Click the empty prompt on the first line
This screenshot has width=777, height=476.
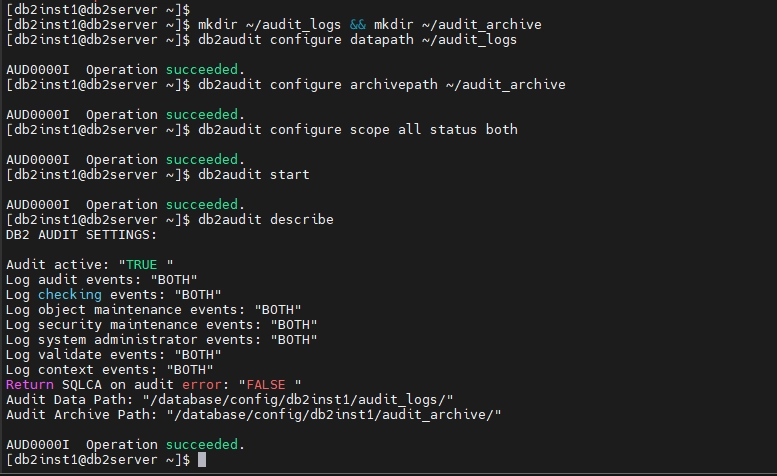click(98, 9)
